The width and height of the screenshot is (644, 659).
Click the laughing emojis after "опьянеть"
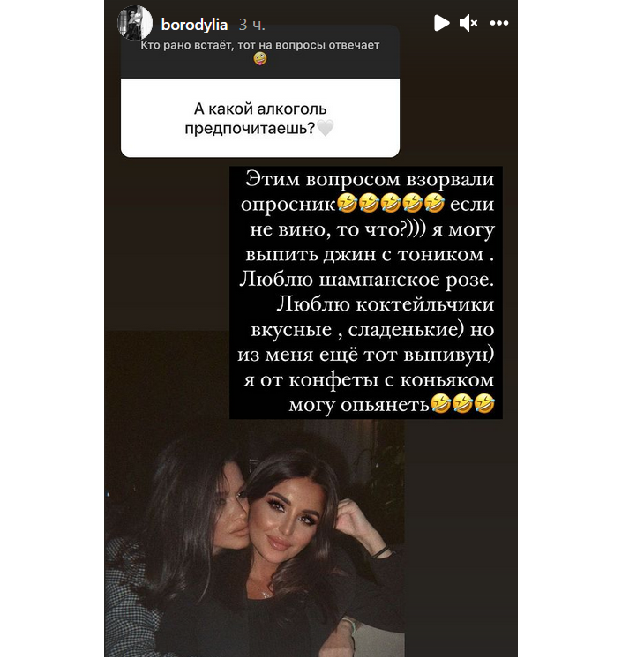point(462,403)
